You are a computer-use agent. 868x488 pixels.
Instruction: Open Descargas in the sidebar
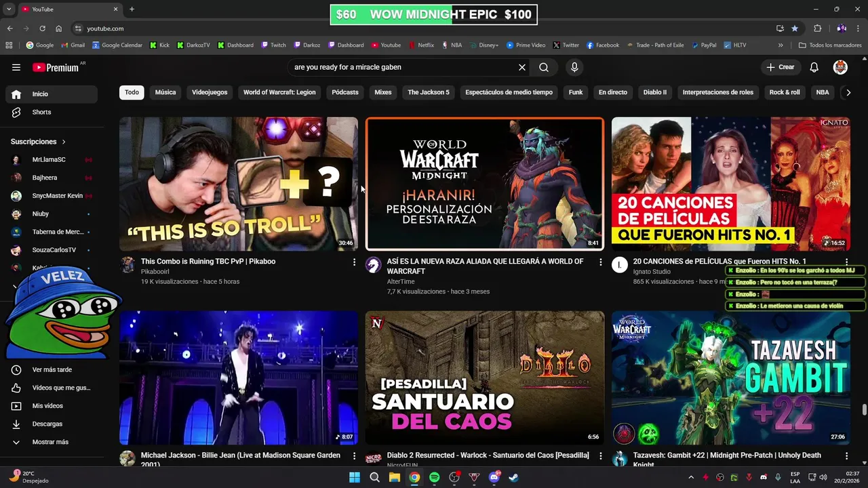52,424
